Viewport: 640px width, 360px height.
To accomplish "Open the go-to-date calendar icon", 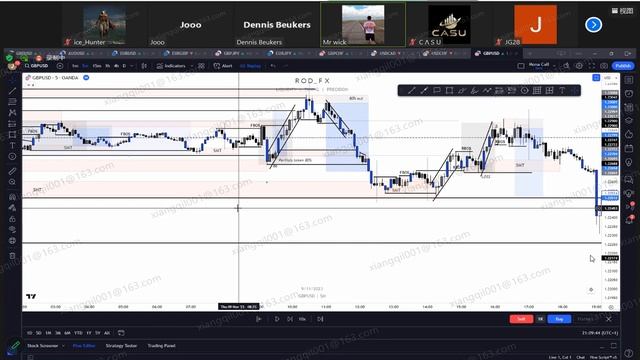I will pyautogui.click(x=121, y=333).
